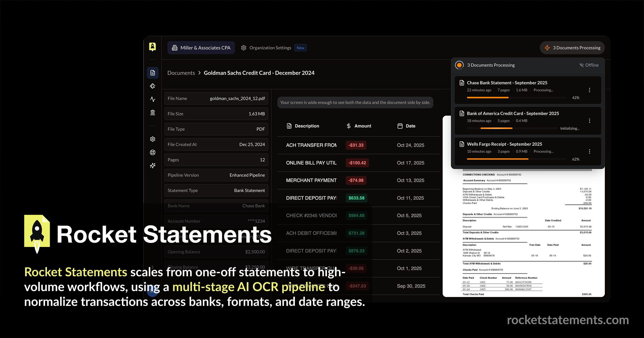This screenshot has width=644, height=338.
Task: Click the Offline wifi status icon
Action: click(x=581, y=65)
